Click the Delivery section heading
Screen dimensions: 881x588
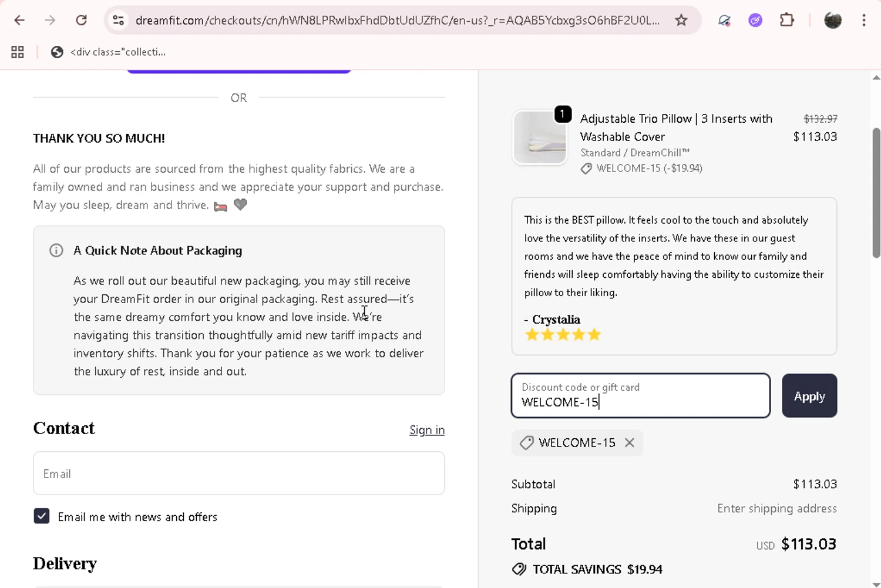[x=65, y=564]
